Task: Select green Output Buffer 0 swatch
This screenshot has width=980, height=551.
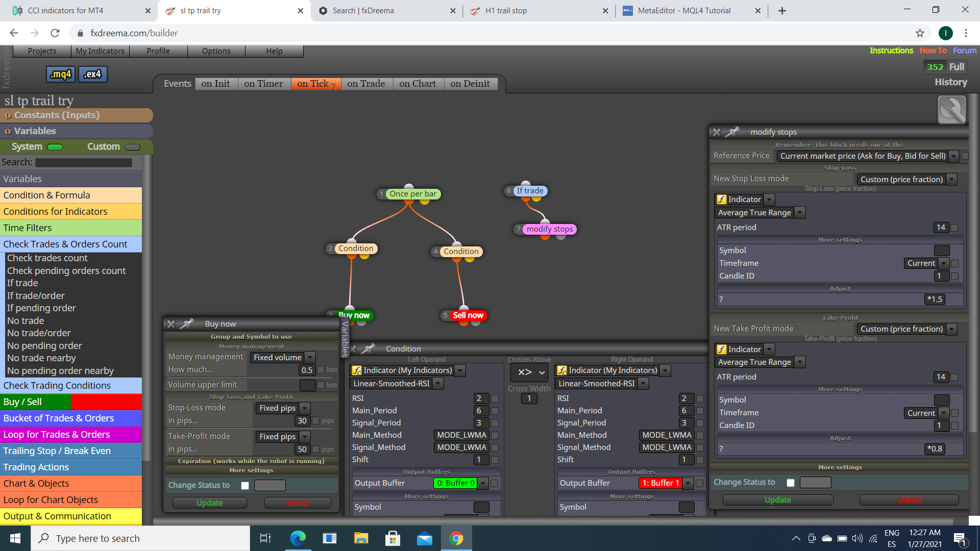Action: 455,483
